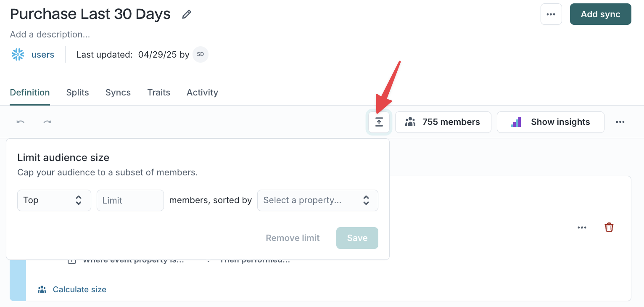Open the three-dot menu after Show insights
644x307 pixels.
pos(620,122)
